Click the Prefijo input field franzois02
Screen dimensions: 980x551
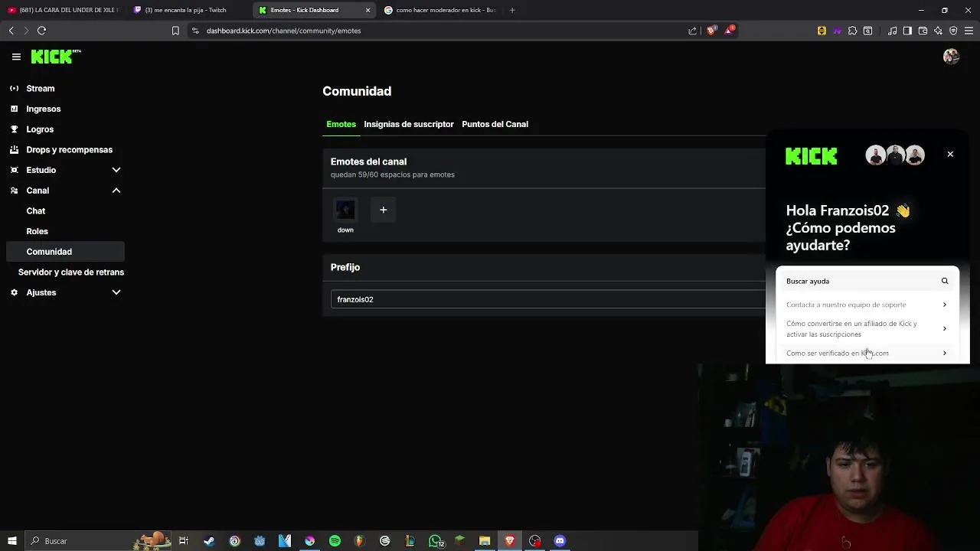(548, 299)
